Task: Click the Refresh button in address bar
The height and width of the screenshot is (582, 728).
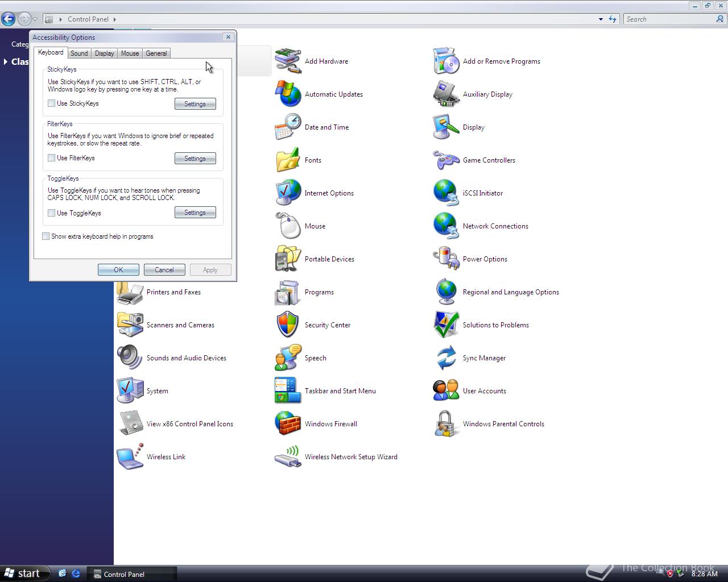Action: [613, 19]
